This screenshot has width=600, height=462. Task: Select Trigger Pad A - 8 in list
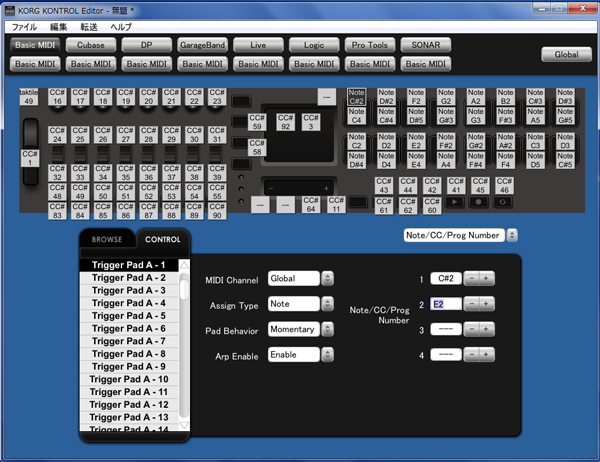129,354
